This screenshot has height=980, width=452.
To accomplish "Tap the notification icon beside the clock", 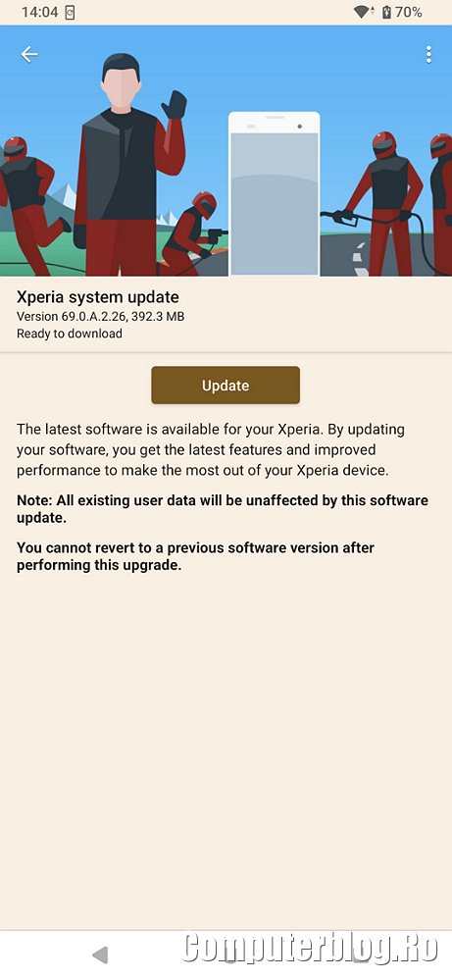I will click(70, 13).
